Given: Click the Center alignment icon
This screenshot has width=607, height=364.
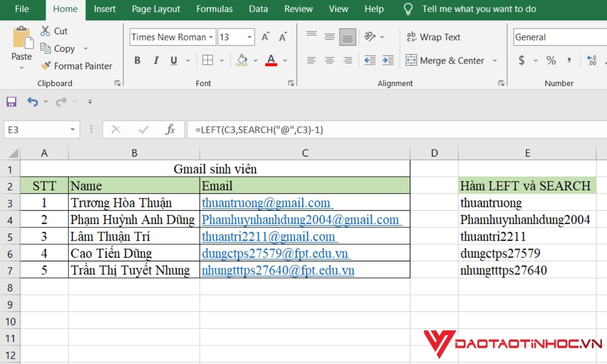Looking at the screenshot, I should click(x=329, y=60).
